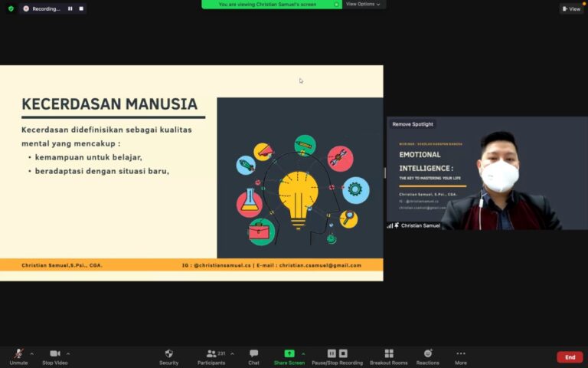Click Remove Spotlight on speaker video
The width and height of the screenshot is (588, 368).
413,124
